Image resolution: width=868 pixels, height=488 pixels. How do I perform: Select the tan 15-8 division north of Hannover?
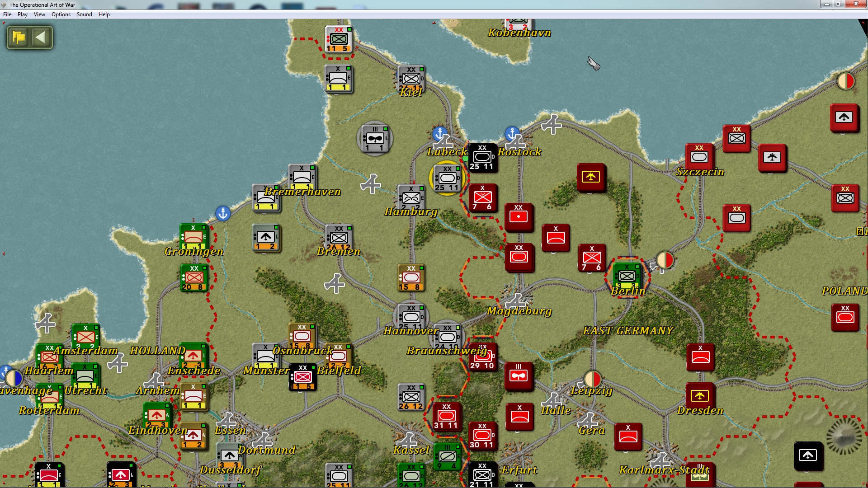[411, 277]
